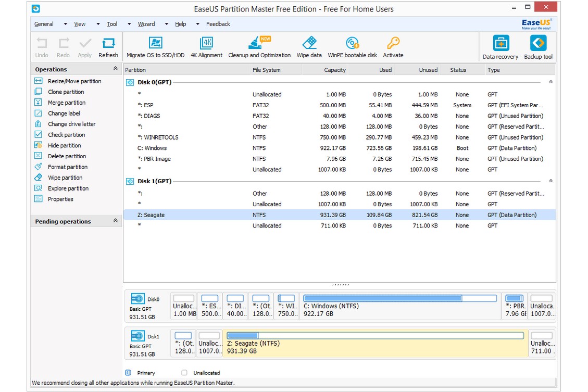Expand the Help menu dropdown arrow
Image resolution: width=588 pixels, height=392 pixels.
(x=197, y=24)
